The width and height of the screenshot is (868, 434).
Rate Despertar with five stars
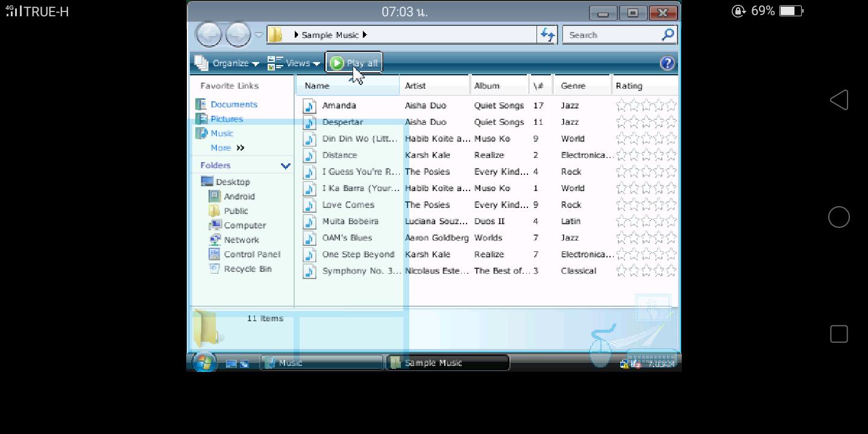click(671, 122)
